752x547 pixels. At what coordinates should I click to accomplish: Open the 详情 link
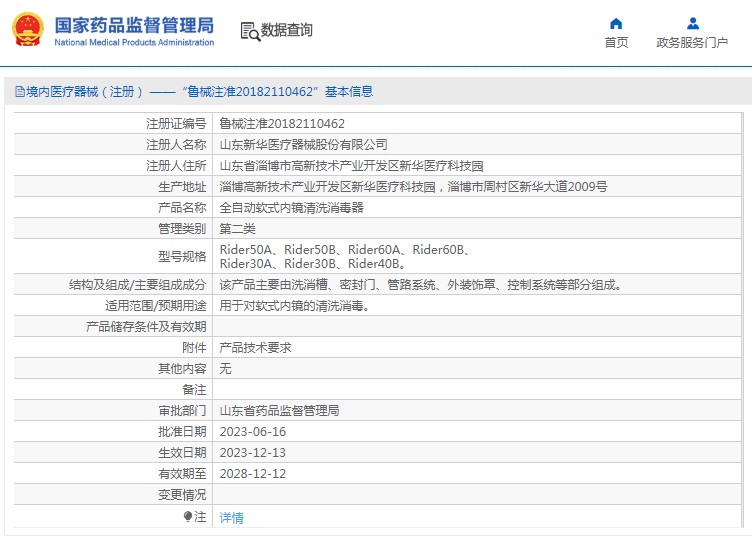[x=231, y=518]
